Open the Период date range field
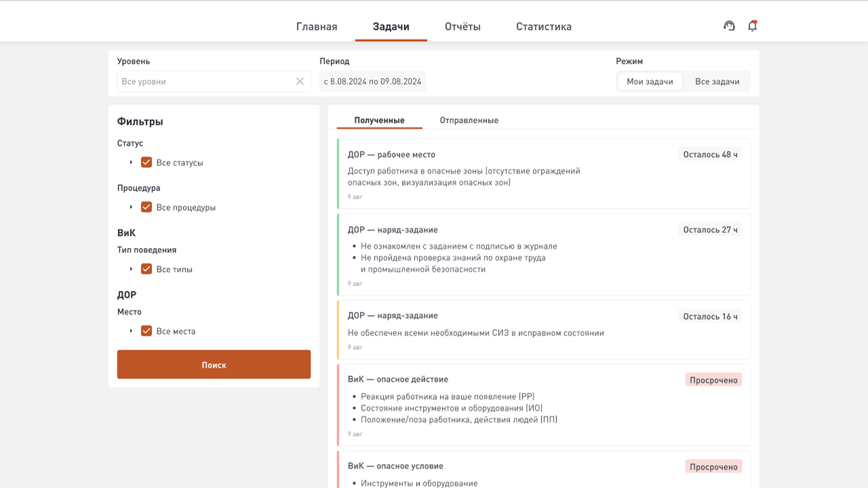868x488 pixels. coord(372,81)
